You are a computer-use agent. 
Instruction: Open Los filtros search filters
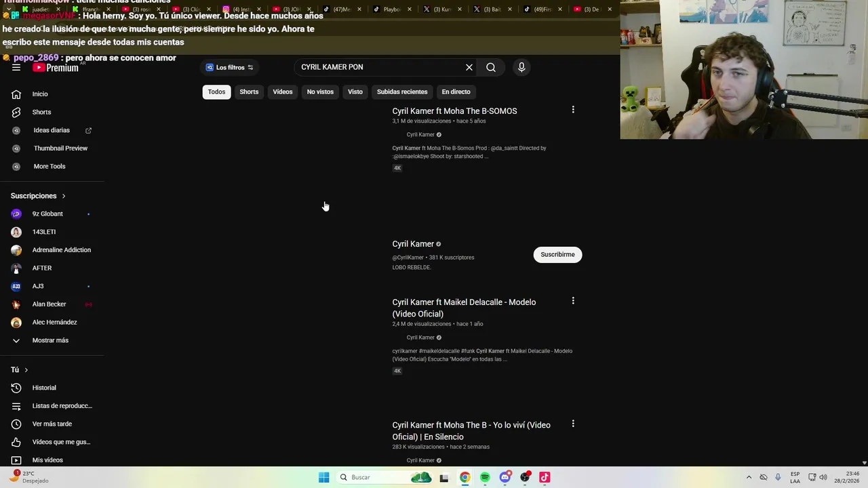click(x=230, y=67)
